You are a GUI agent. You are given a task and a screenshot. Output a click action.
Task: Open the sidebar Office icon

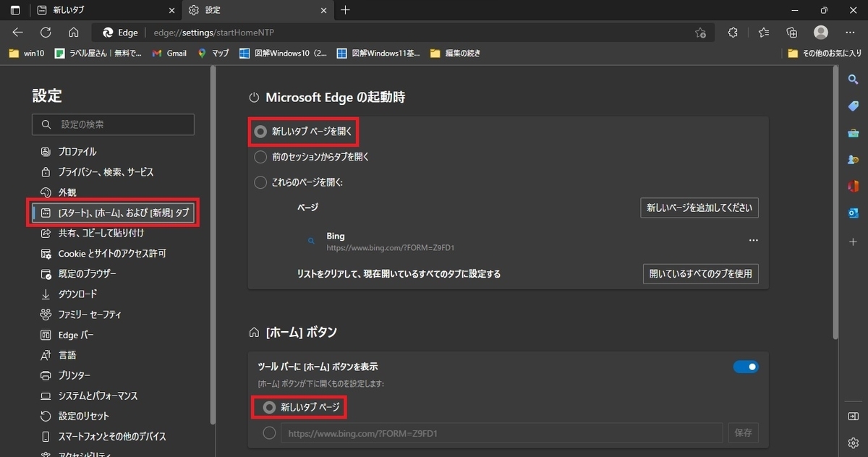tap(853, 187)
